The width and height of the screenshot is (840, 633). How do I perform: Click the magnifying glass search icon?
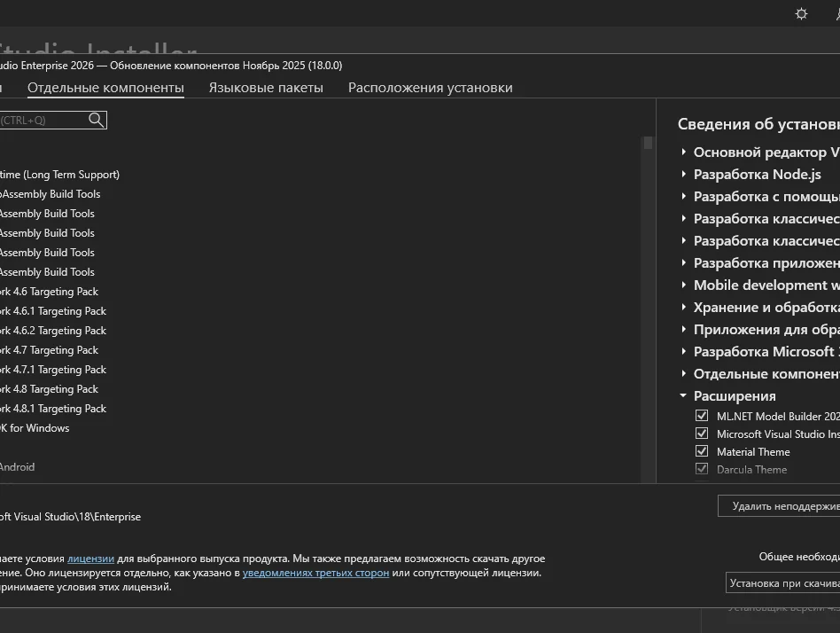[96, 120]
